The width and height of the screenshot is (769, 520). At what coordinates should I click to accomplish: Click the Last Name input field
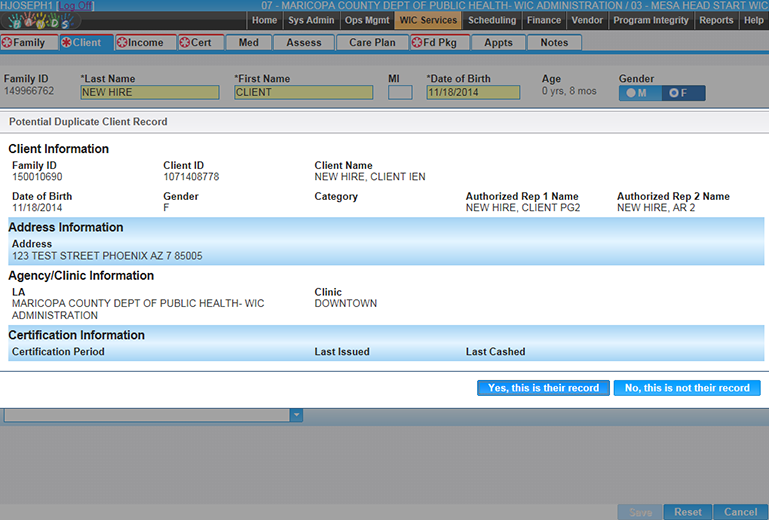(149, 93)
